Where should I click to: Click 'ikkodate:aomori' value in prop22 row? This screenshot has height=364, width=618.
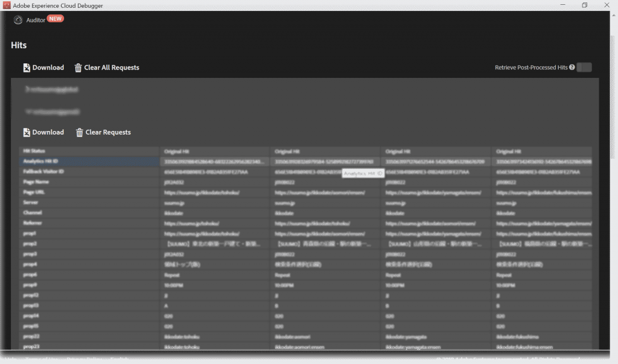[x=293, y=337]
